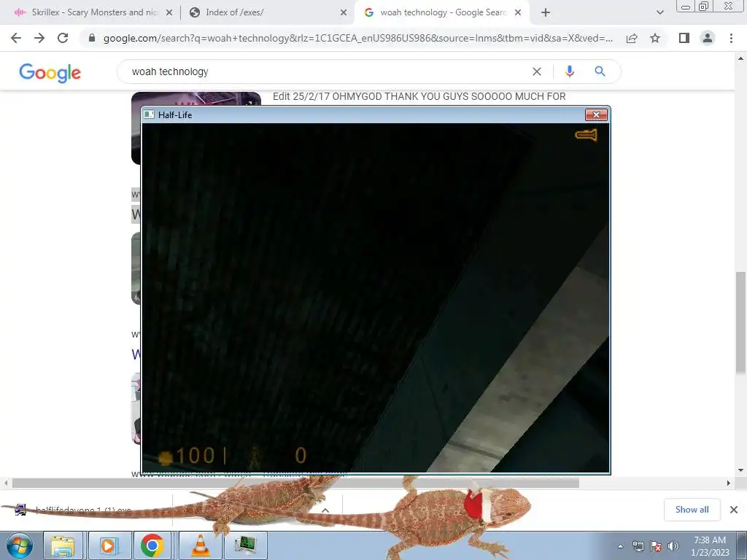Go back to the previous page

click(16, 38)
